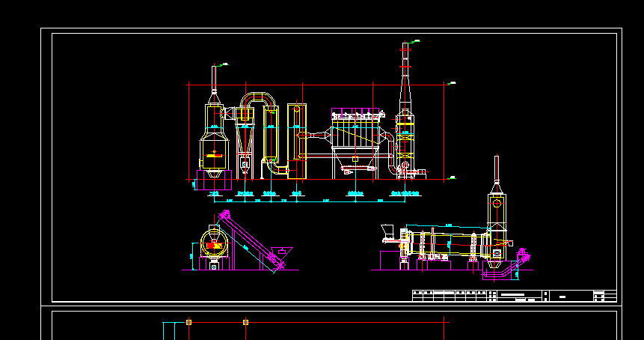Select the green elevation marker at ground level right
Screen dimensions: 644x340
tap(451, 178)
